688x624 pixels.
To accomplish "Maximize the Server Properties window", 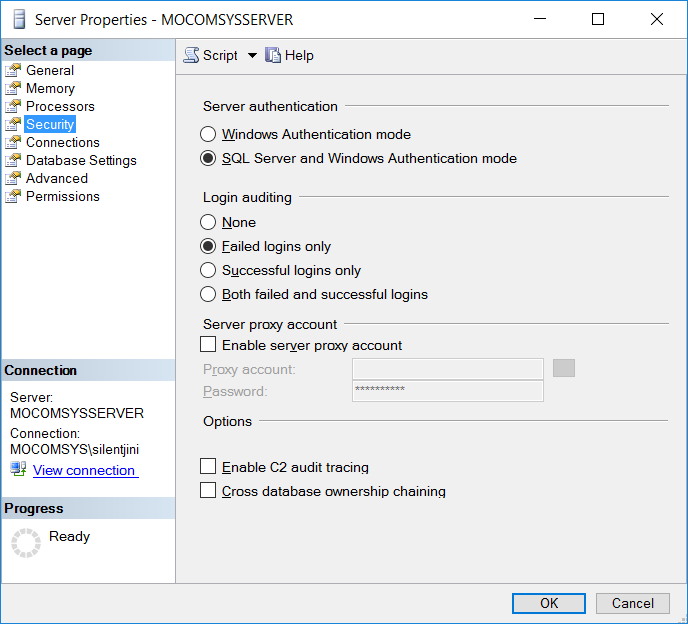I will click(598, 19).
